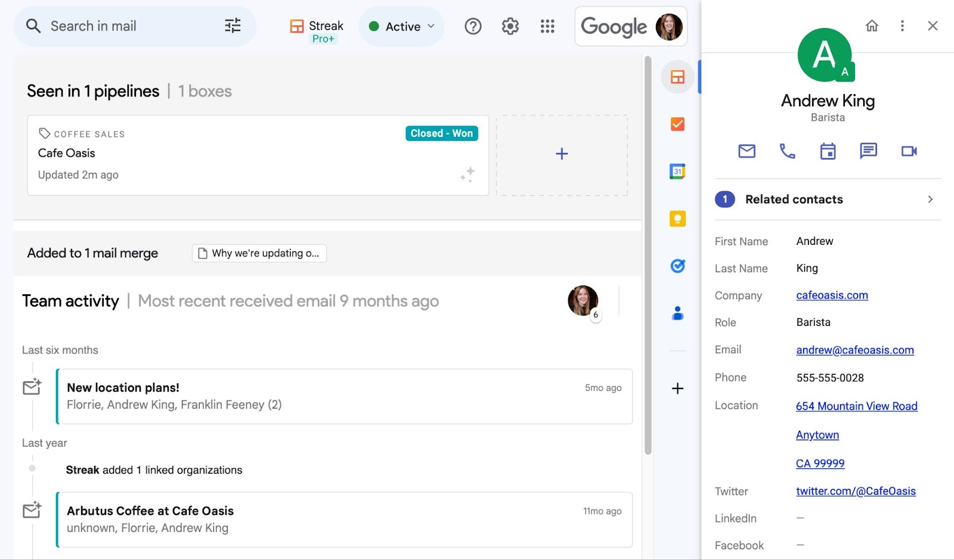
Task: Click the phone call icon
Action: 787,151
